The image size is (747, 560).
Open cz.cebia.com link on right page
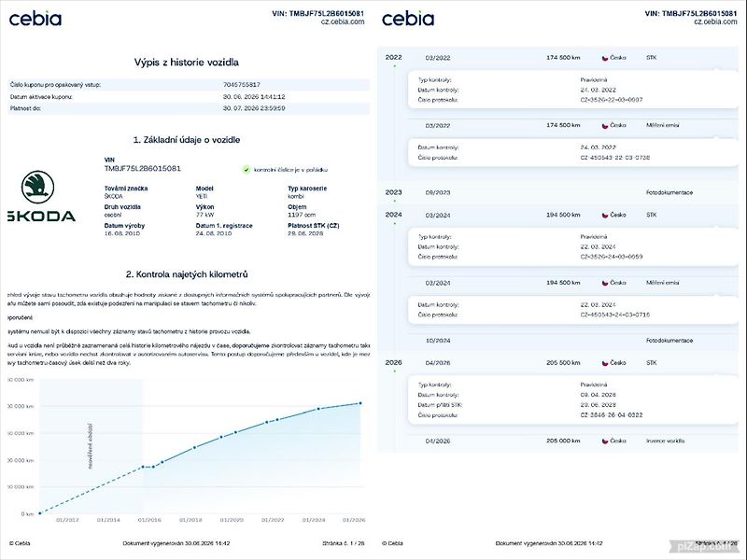715,21
